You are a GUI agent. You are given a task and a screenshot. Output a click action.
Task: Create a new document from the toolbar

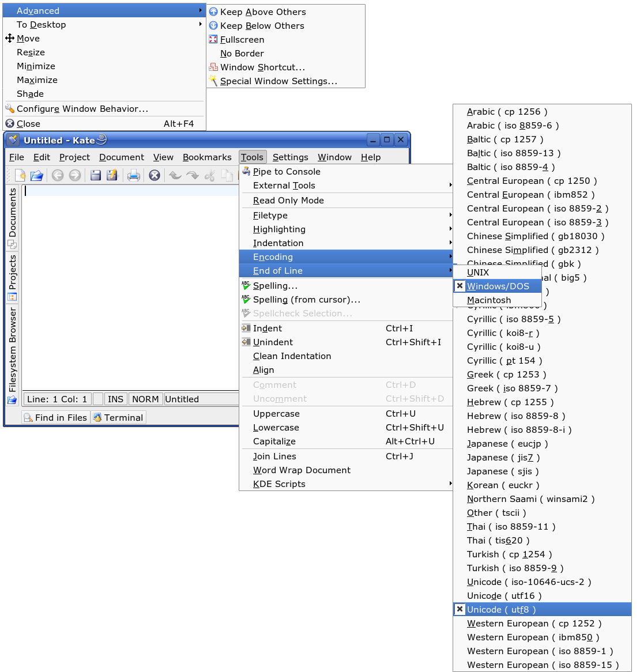click(x=20, y=175)
